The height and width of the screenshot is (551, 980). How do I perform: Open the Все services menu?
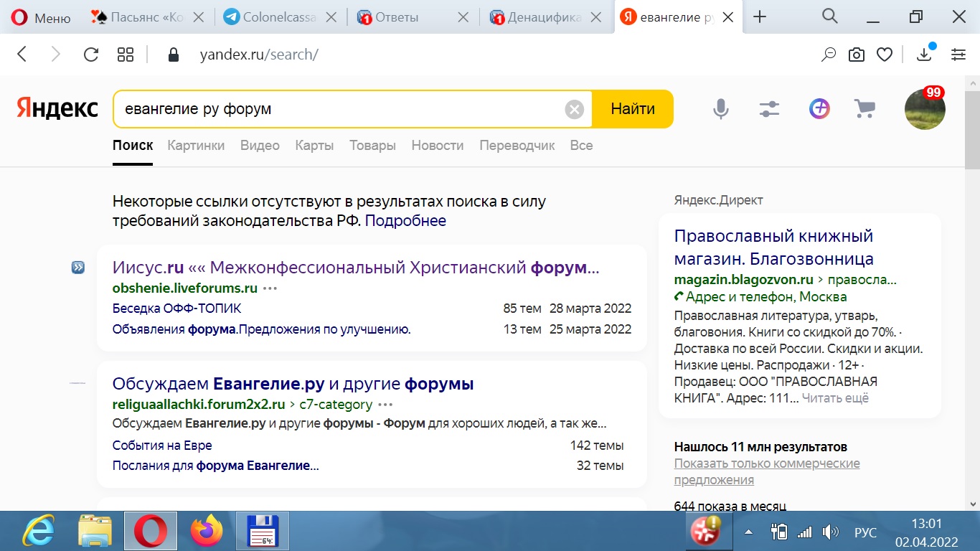click(x=581, y=146)
